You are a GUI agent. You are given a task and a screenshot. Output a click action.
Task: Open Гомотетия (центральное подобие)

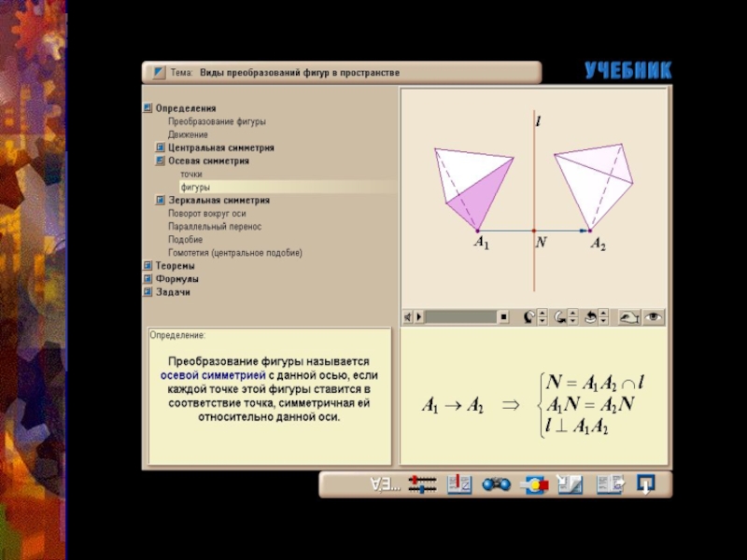(235, 253)
